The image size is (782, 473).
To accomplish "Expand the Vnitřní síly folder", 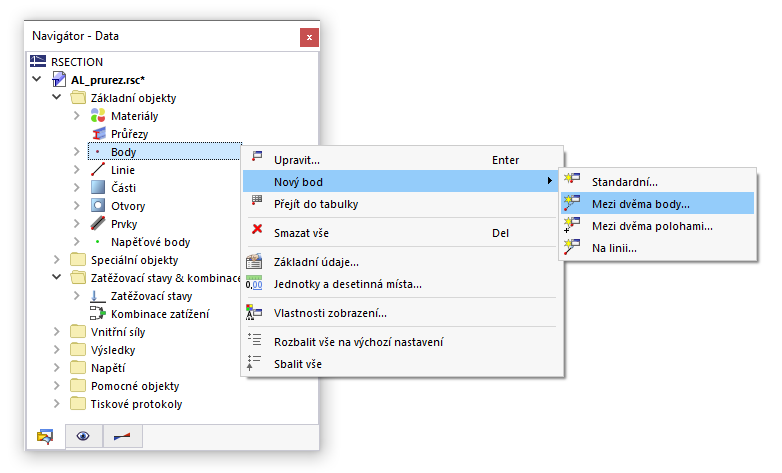I will (x=56, y=331).
